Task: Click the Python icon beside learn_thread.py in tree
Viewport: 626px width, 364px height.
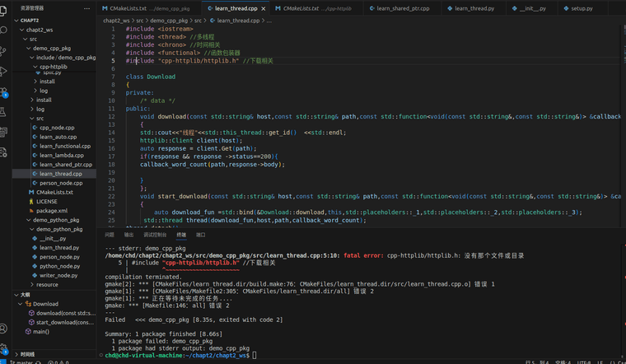Action: pos(35,247)
